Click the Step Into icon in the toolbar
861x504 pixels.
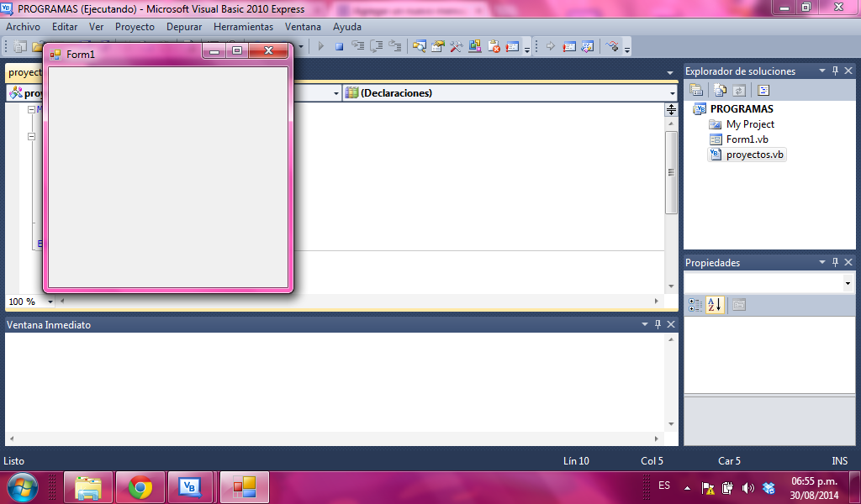point(358,46)
